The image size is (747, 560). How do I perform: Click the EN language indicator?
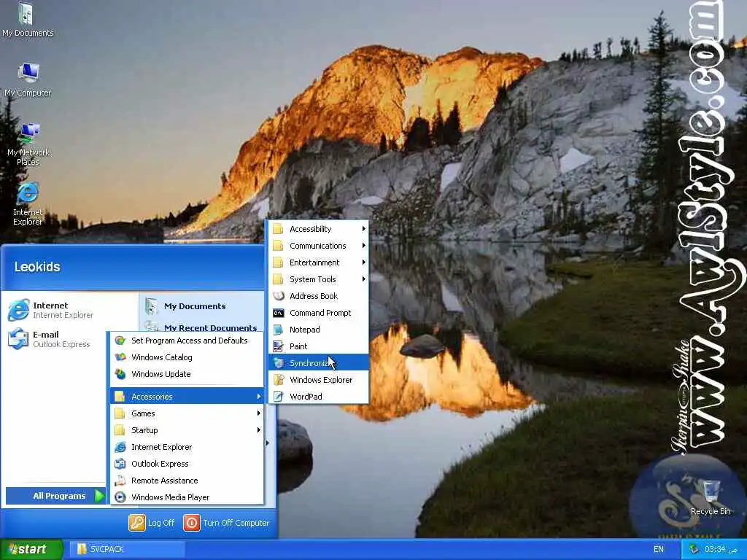659,550
